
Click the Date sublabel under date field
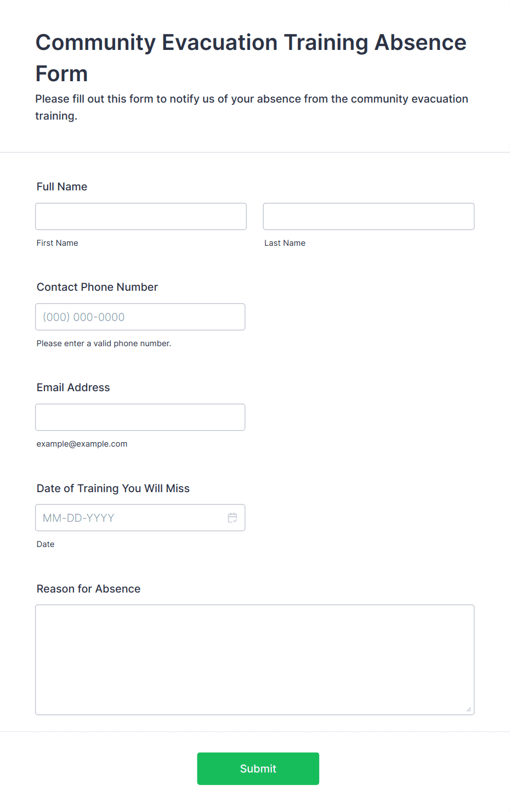(x=46, y=544)
